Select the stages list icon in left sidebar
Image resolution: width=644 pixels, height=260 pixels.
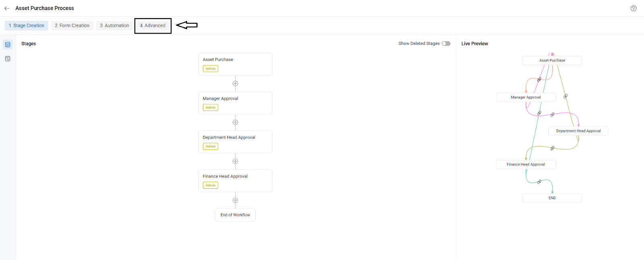tap(8, 45)
